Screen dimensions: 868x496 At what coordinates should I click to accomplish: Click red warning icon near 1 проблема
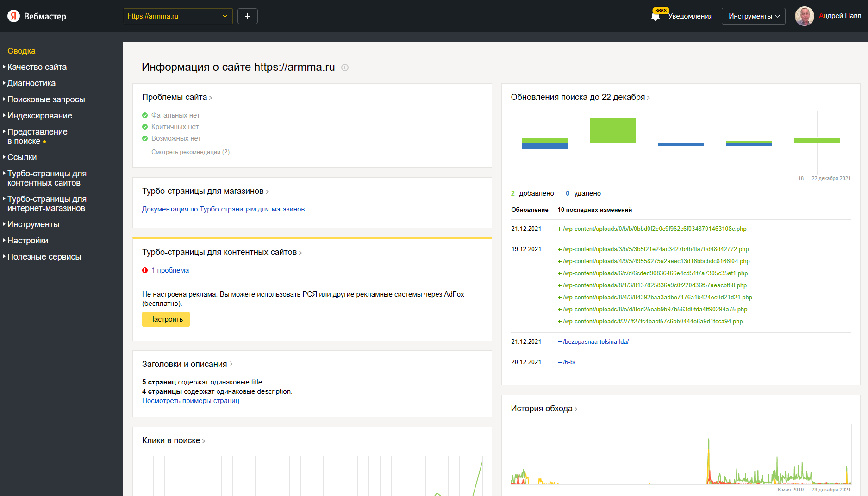[x=145, y=270]
